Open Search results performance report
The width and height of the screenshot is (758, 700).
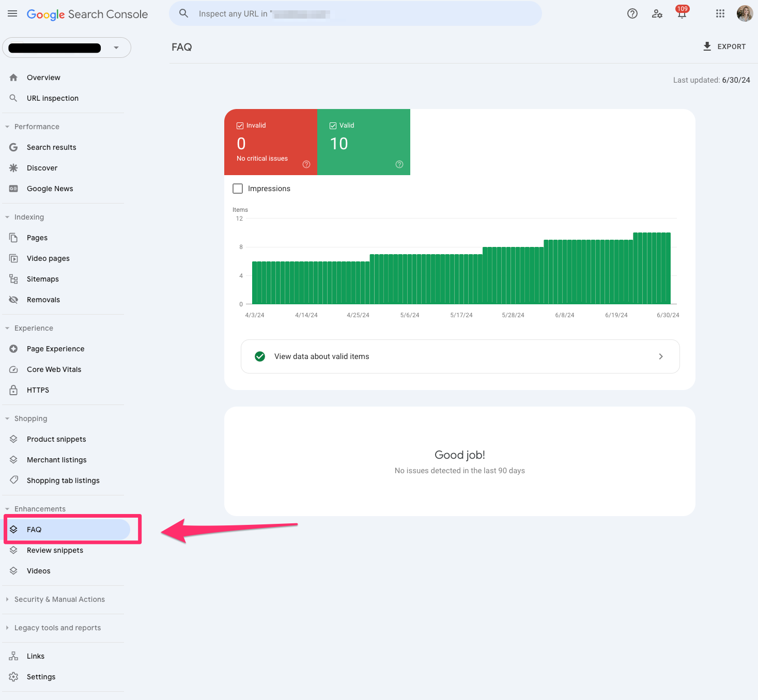(66, 147)
